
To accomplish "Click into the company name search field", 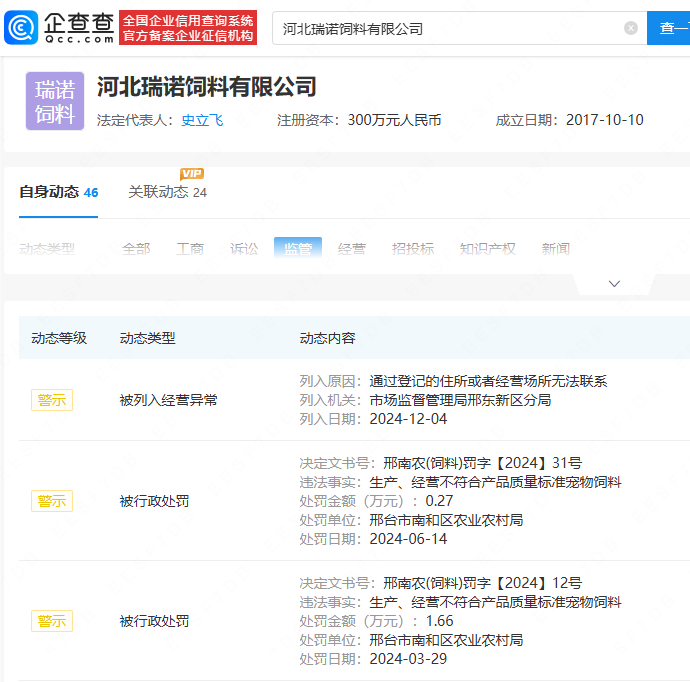I will click(450, 28).
